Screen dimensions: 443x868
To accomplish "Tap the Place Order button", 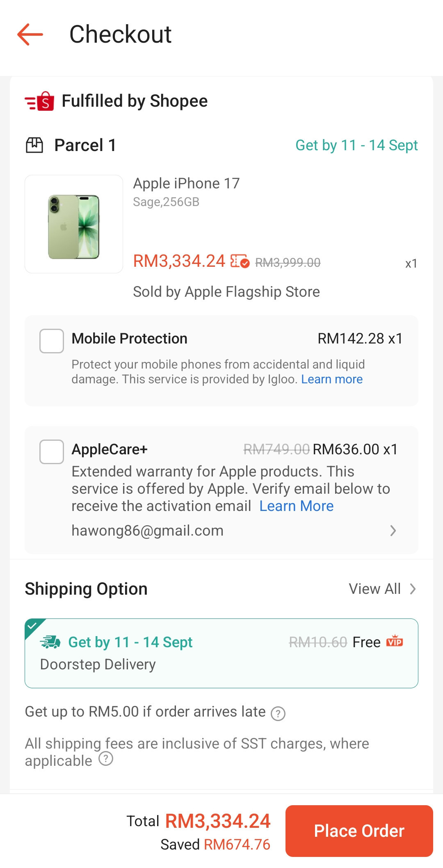I will (359, 831).
